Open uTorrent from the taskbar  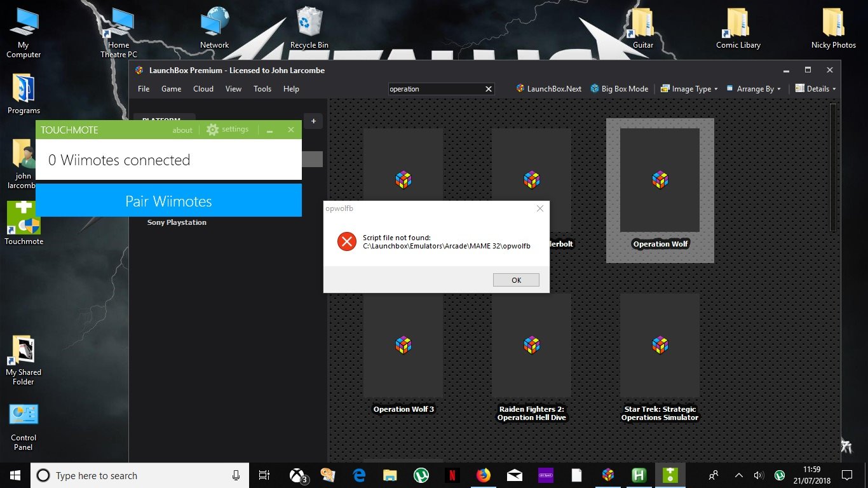click(421, 475)
